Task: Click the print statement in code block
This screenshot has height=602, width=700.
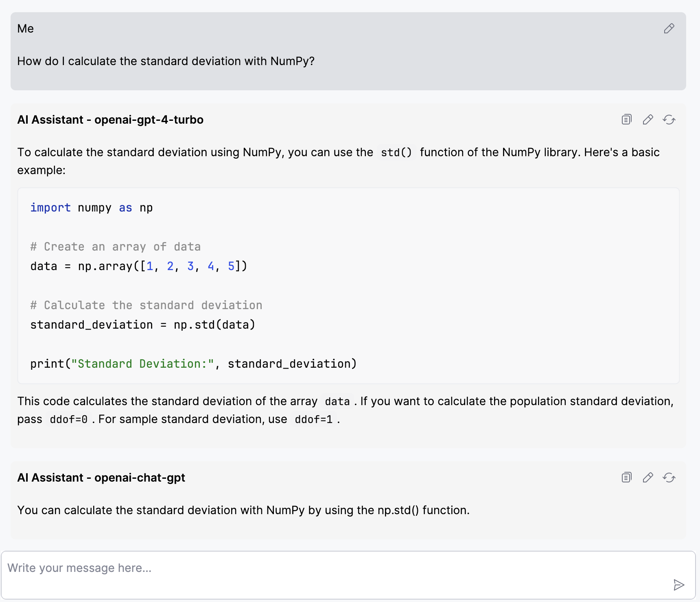Action: pos(193,364)
